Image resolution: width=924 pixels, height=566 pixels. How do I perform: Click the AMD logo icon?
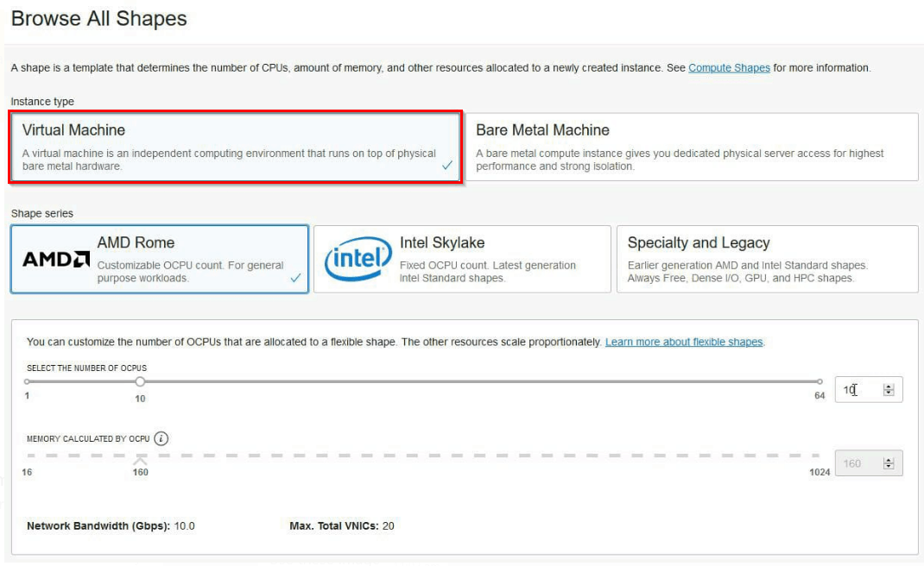coord(56,259)
